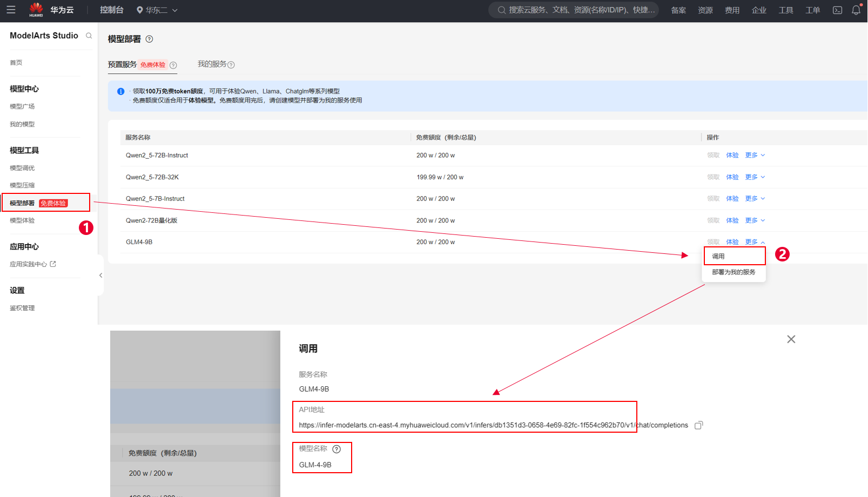Screen dimensions: 868x497
Task: Close the 调用 dialog
Action: pyautogui.click(x=791, y=339)
